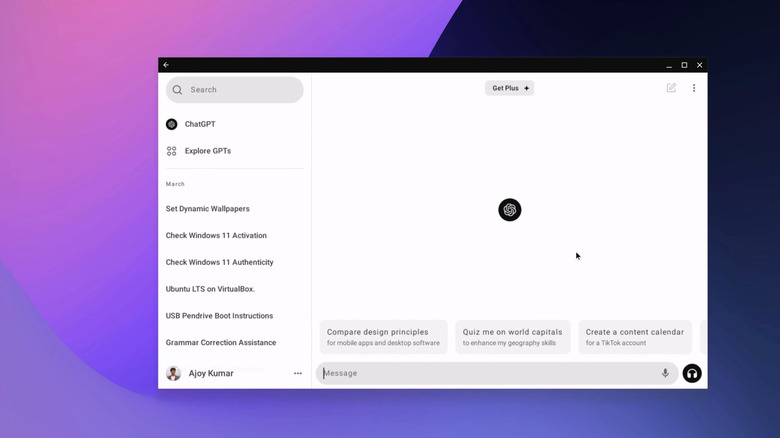Click Ajoy Kumar profile avatar
The image size is (780, 438).
point(173,373)
